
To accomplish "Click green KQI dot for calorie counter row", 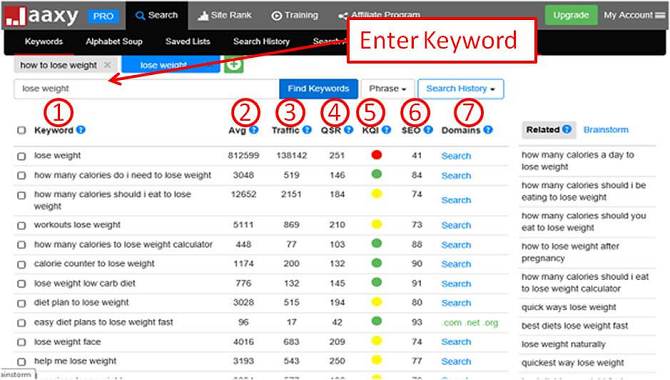I will [376, 263].
